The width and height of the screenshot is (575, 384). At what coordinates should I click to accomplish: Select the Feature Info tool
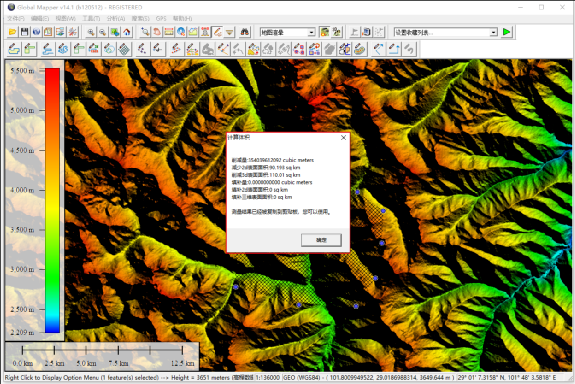181,32
